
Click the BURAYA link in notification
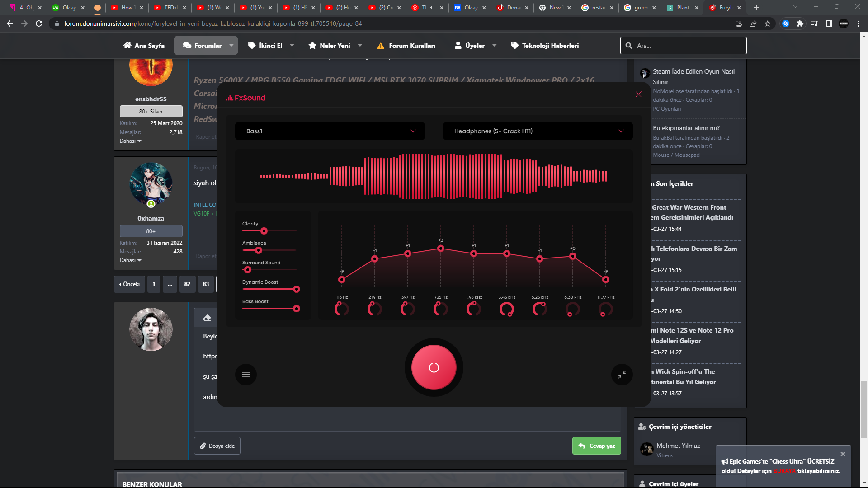(784, 471)
